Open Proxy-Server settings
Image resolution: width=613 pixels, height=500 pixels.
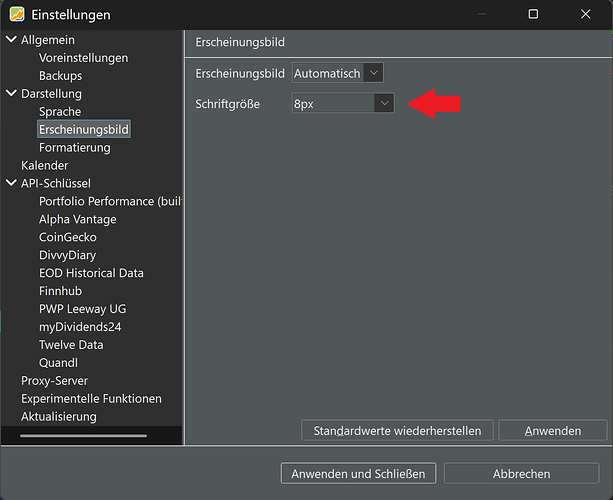[54, 381]
